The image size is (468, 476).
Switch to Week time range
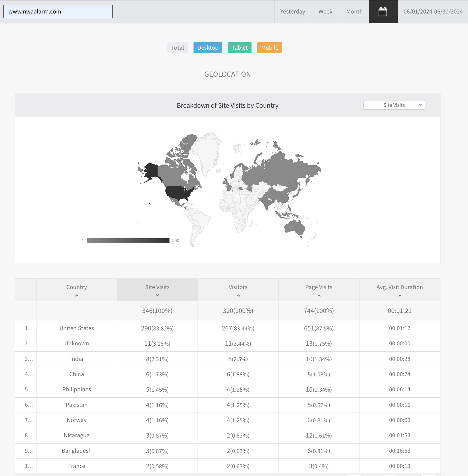pos(326,12)
